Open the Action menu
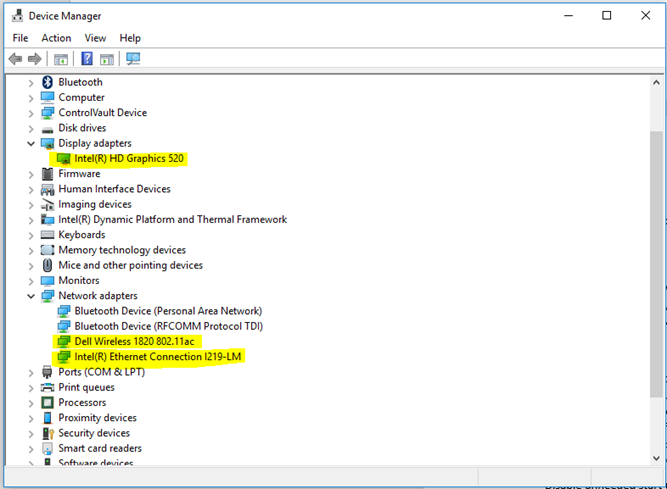667x489 pixels. point(56,38)
